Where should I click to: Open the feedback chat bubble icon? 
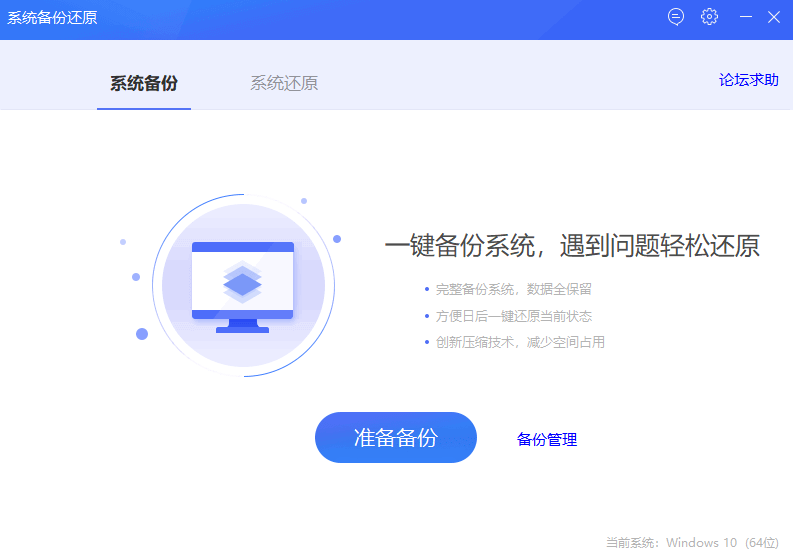676,17
